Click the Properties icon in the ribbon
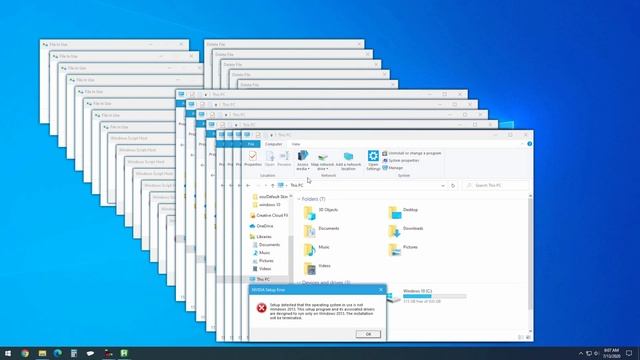This screenshot has width=640, height=360. (x=253, y=158)
